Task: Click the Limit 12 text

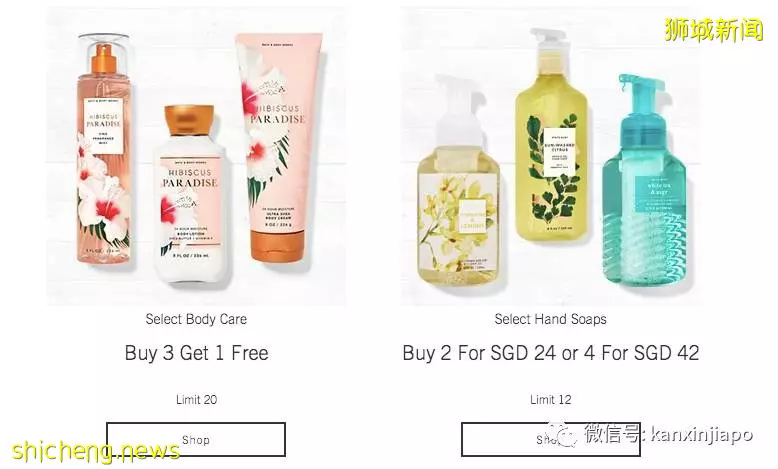Action: click(x=551, y=400)
